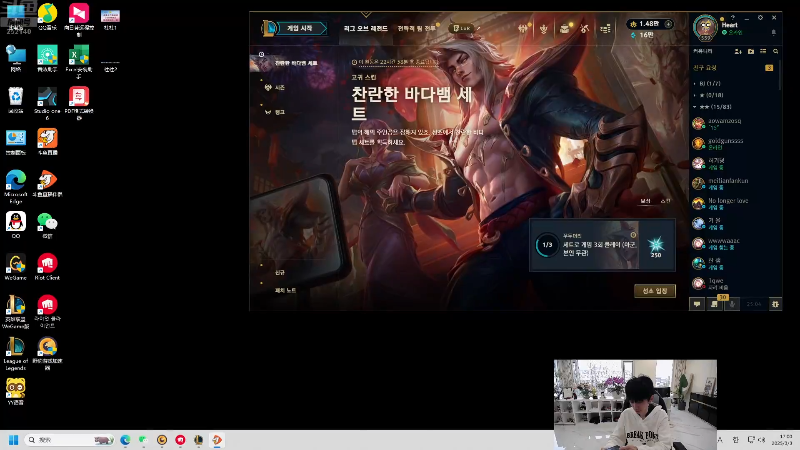Click the friends list sort icon

(x=763, y=52)
